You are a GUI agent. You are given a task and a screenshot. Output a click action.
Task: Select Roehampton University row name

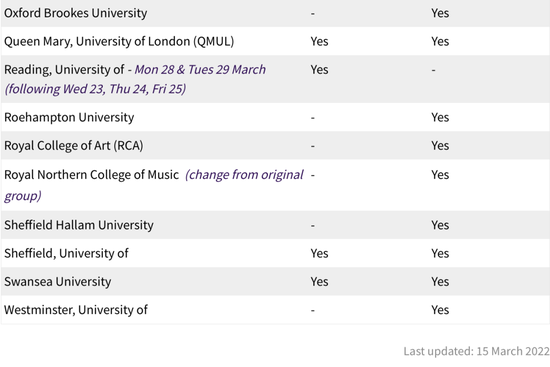tap(69, 117)
